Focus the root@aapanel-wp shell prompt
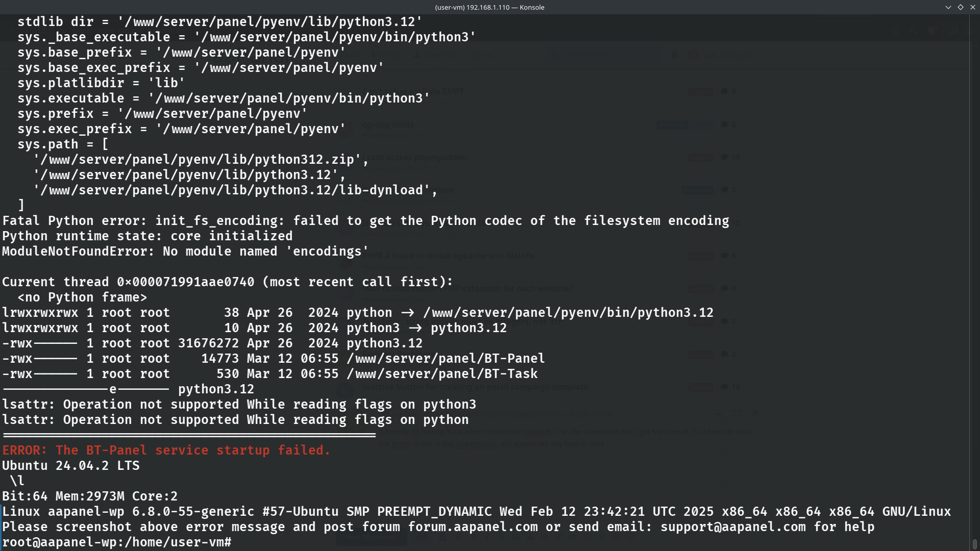 tap(116, 542)
